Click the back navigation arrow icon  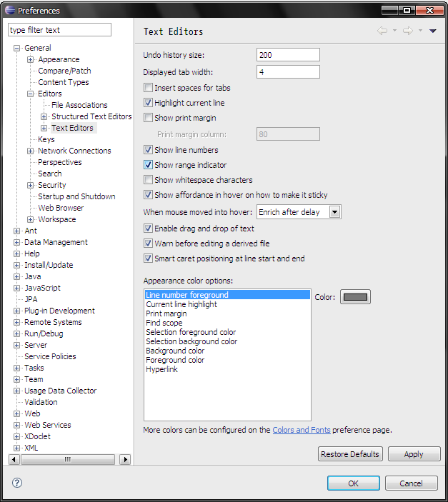pos(382,31)
